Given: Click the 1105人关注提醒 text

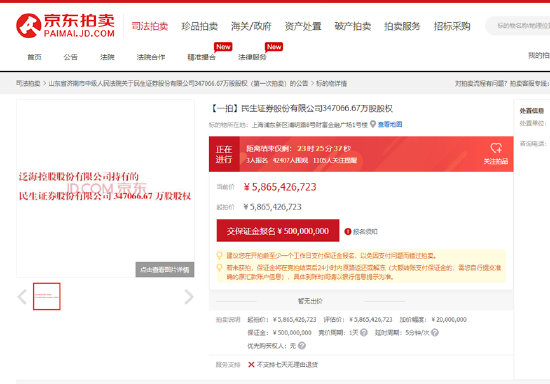Looking at the screenshot, I should coord(335,160).
